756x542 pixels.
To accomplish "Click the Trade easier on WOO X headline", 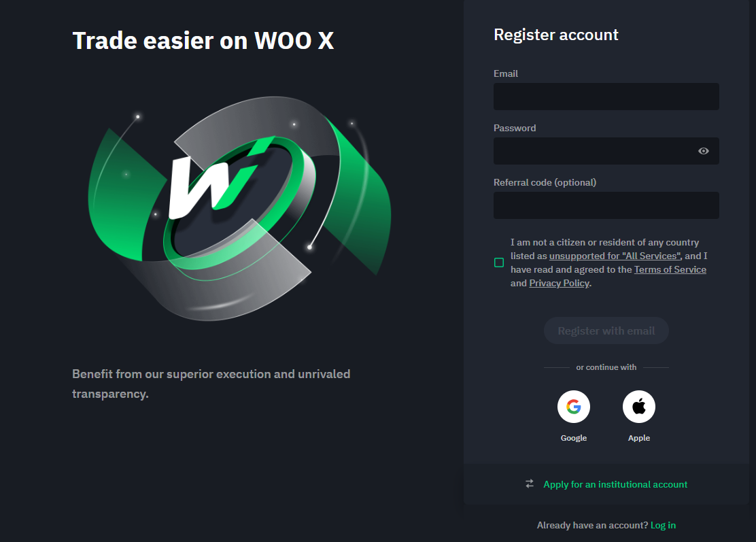I will [x=203, y=41].
